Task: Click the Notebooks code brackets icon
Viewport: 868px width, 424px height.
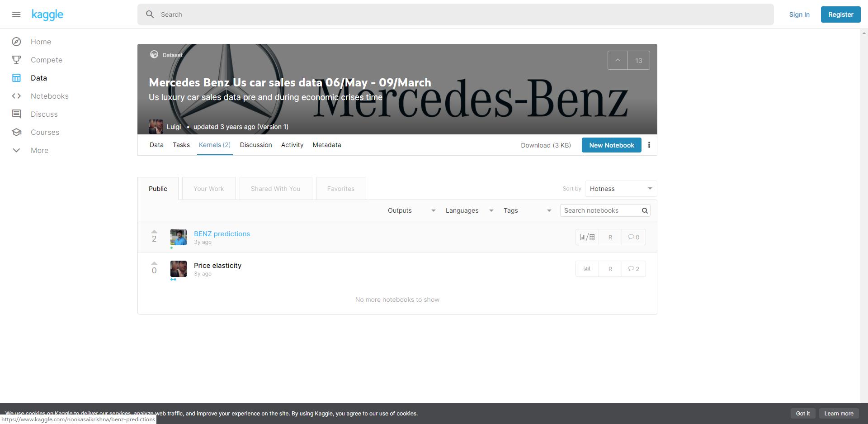Action: coord(16,96)
